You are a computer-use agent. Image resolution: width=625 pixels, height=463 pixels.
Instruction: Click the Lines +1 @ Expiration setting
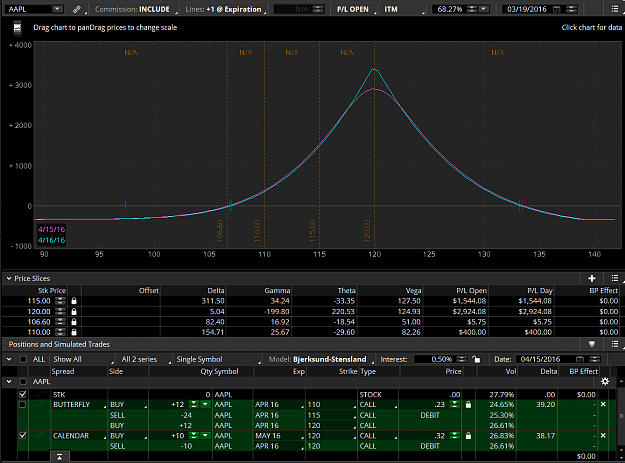point(225,9)
